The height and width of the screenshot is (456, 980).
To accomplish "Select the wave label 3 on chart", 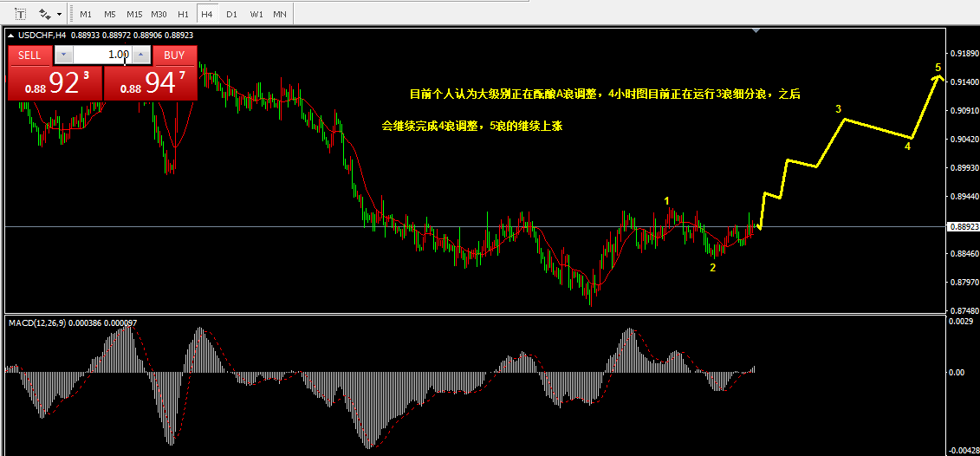I will point(839,109).
